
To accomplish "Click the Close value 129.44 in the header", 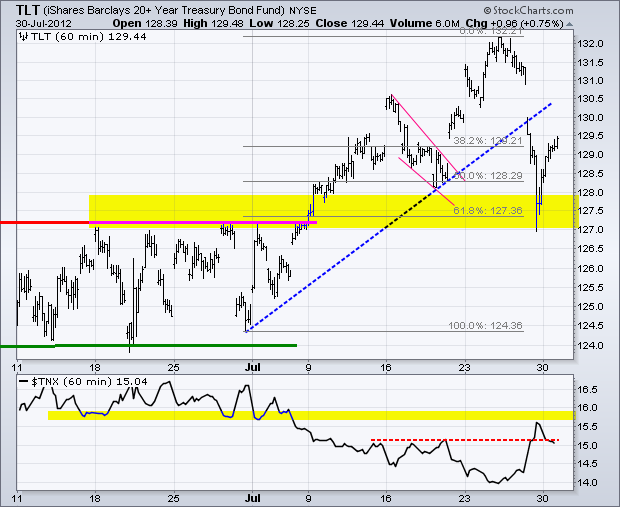I will tap(367, 23).
